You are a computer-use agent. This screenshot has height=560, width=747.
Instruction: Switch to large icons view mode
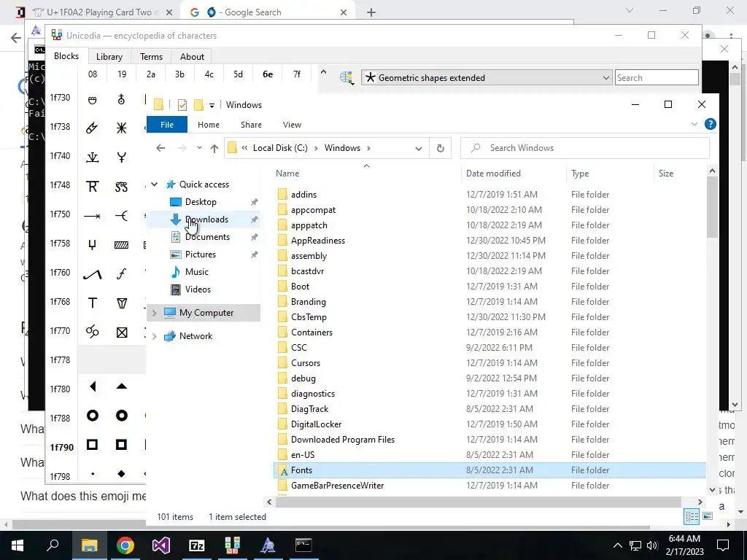pyautogui.click(x=708, y=516)
